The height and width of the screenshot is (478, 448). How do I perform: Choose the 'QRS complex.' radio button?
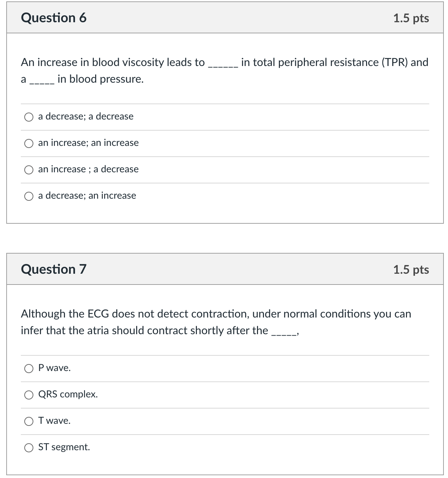click(x=29, y=395)
